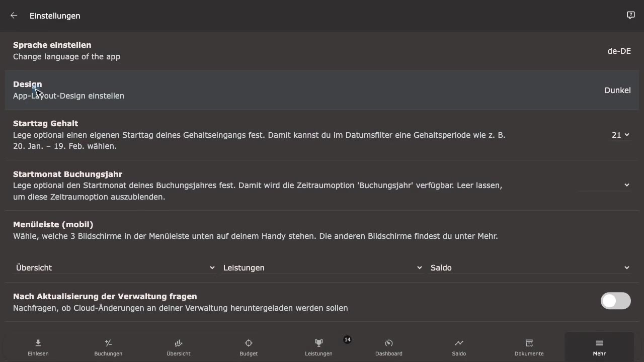Image resolution: width=644 pixels, height=362 pixels.
Task: Click the Startmonat Buchungsjahr heading
Action: [67, 174]
